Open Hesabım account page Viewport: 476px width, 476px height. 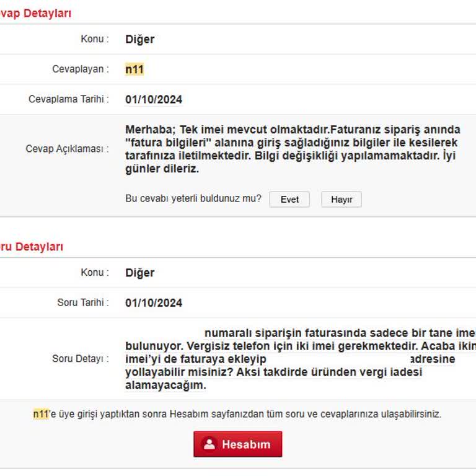point(238,444)
